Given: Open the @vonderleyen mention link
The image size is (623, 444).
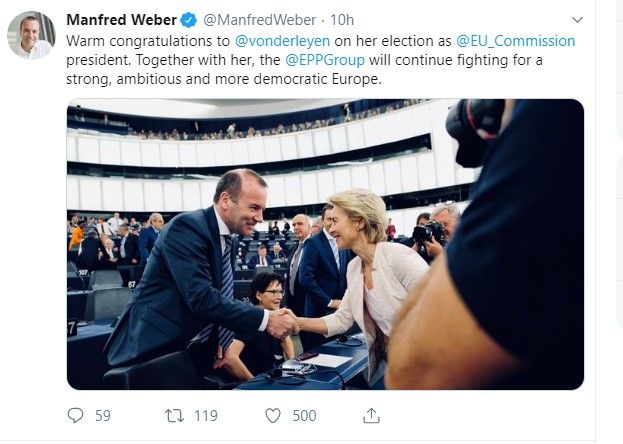Looking at the screenshot, I should (x=282, y=41).
